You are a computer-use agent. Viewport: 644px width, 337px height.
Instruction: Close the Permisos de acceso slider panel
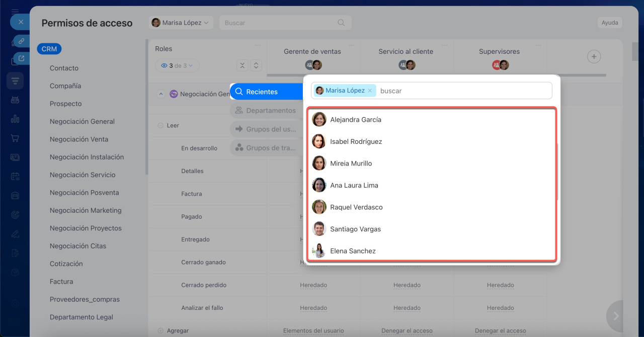20,22
